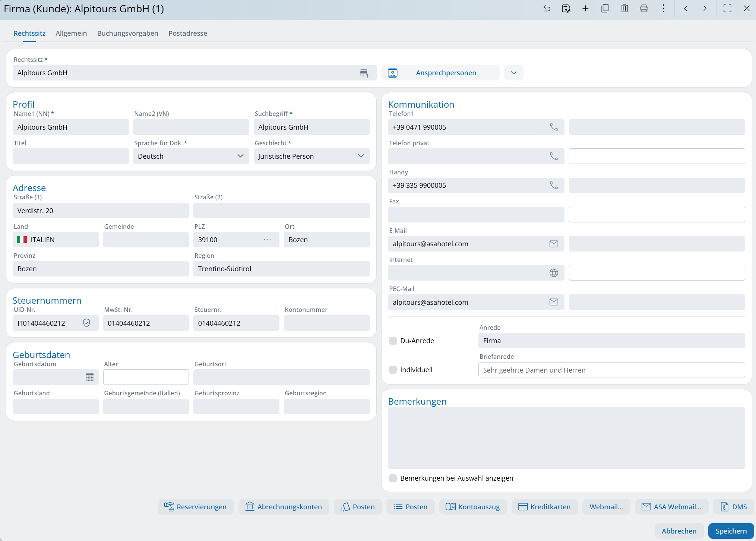Click the Alter input field
The height and width of the screenshot is (541, 756).
tap(146, 377)
